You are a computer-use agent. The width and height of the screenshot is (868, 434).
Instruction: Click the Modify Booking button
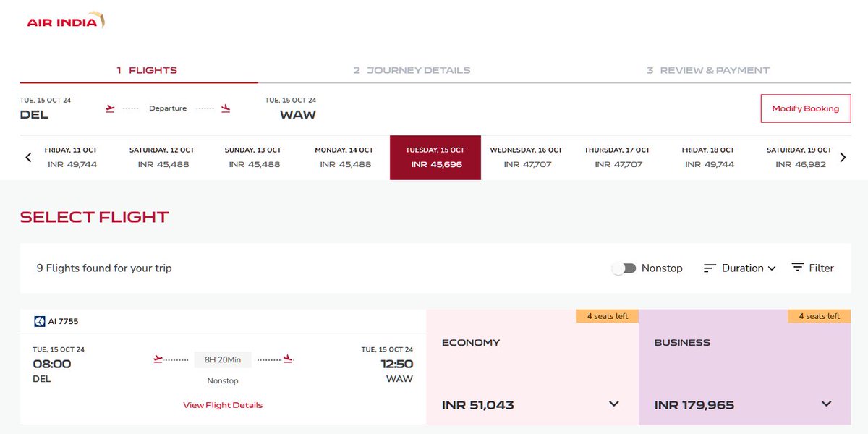806,109
